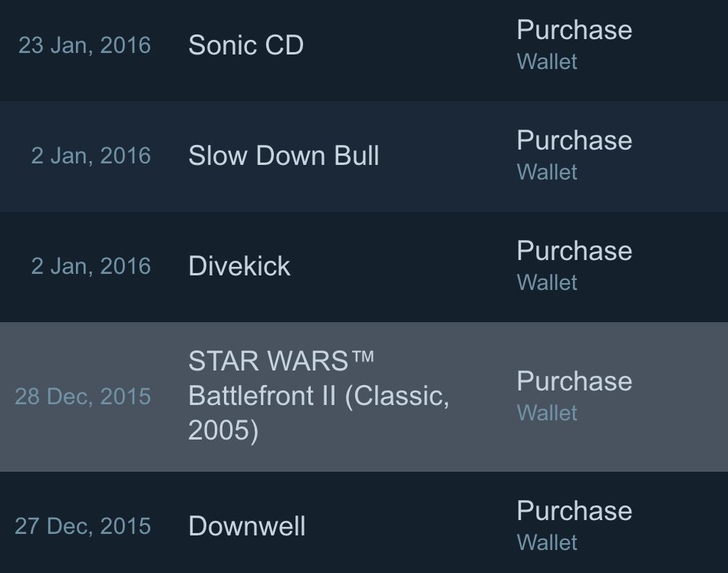
Task: Select the Purchase label for Downwell
Action: (574, 511)
